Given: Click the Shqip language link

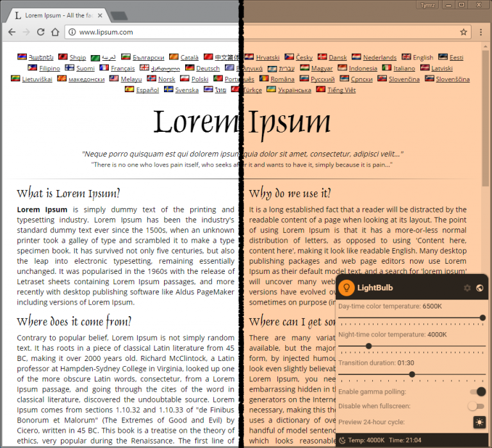Looking at the screenshot, I should [x=78, y=58].
